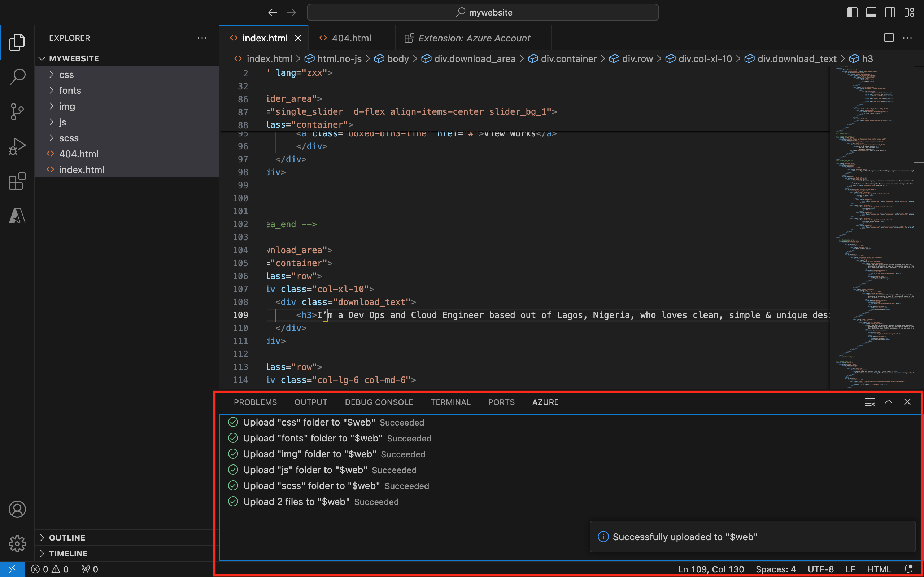Click the HTML language mode indicator

tap(879, 569)
